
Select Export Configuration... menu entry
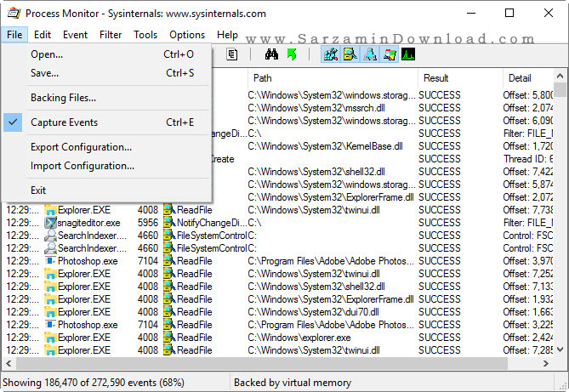tap(106, 147)
